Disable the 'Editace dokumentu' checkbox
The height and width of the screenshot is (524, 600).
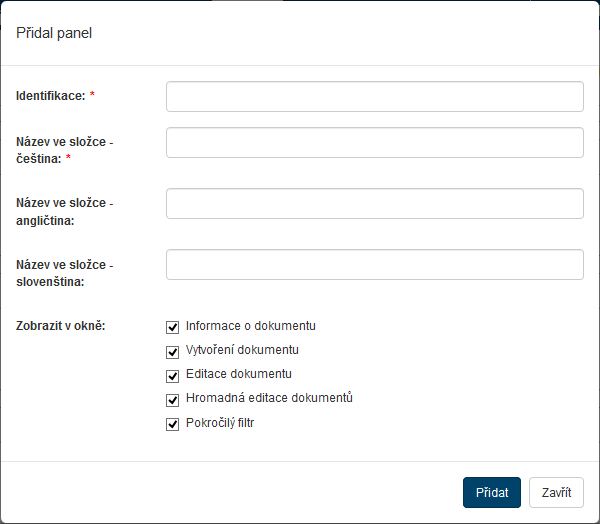click(173, 375)
